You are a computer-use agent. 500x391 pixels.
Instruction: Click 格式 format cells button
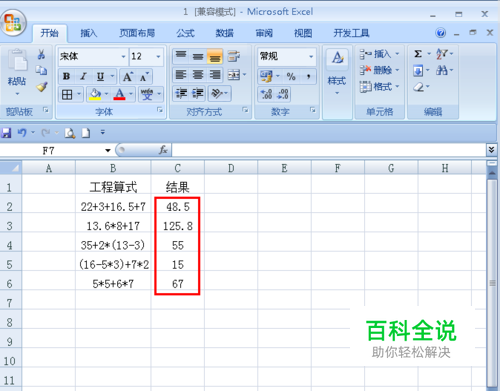[x=379, y=87]
